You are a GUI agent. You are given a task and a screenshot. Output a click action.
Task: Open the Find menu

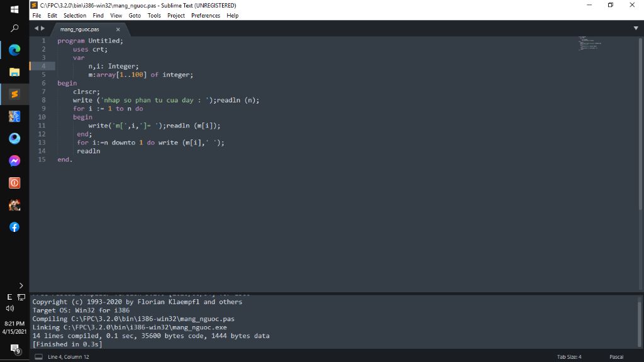tap(98, 16)
